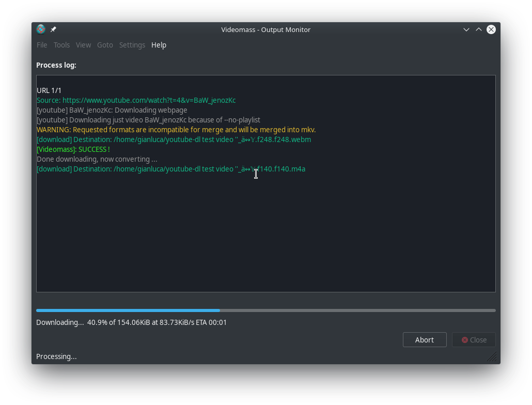The width and height of the screenshot is (532, 405).
Task: Click the 'Processing...' status bar text
Action: pyautogui.click(x=56, y=356)
